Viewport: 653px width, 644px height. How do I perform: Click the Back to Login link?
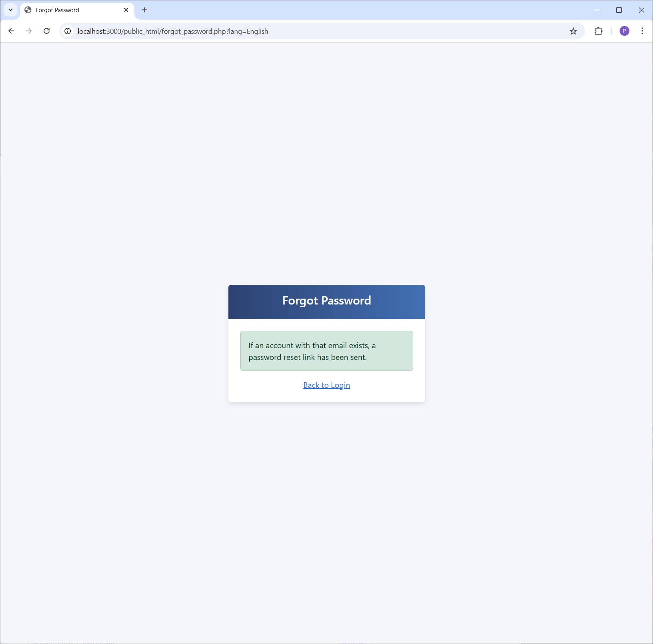pyautogui.click(x=326, y=385)
